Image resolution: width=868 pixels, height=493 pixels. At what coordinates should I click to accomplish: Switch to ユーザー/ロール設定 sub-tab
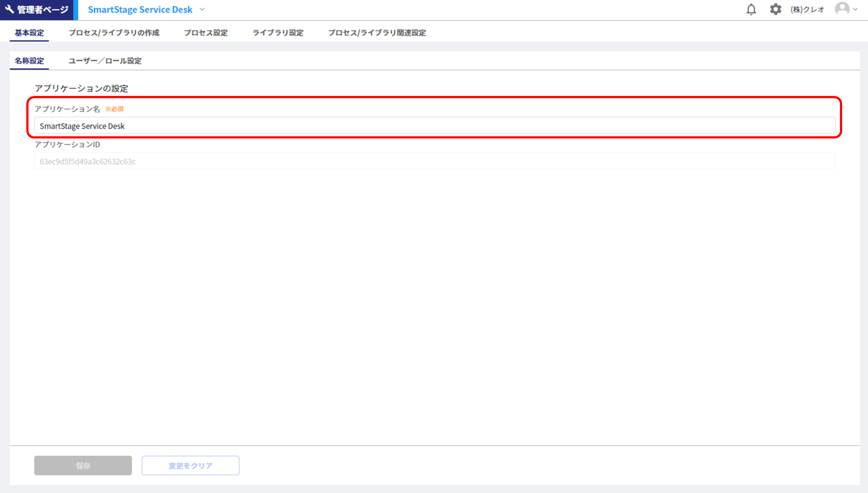[x=105, y=61]
